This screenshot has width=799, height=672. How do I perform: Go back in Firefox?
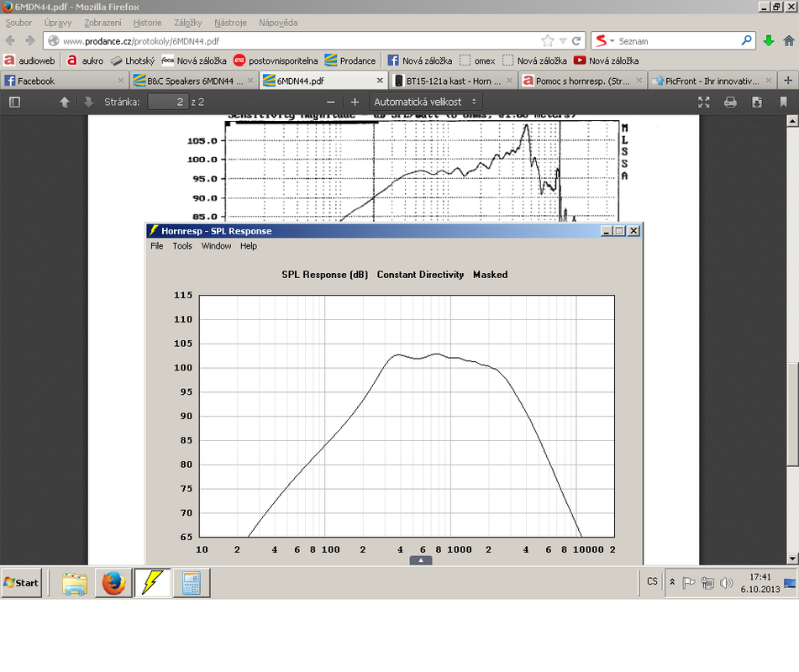(x=10, y=41)
